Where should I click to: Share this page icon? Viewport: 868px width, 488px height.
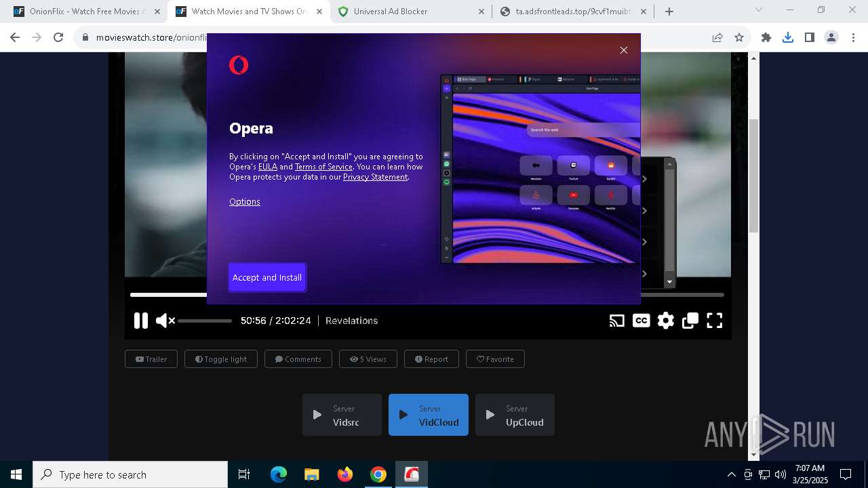[717, 38]
